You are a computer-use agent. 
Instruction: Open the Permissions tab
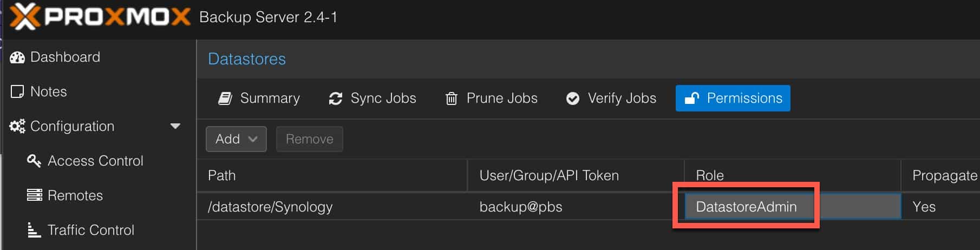(x=733, y=98)
